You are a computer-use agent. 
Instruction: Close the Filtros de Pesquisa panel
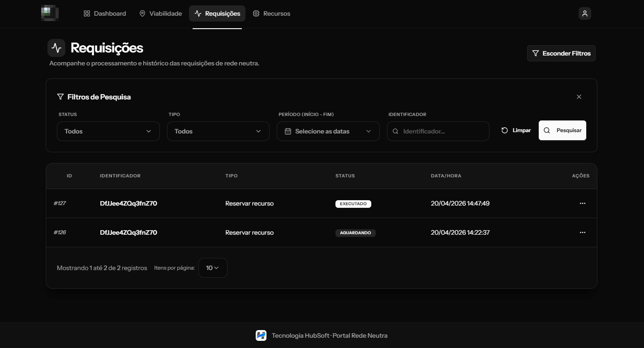click(x=579, y=97)
